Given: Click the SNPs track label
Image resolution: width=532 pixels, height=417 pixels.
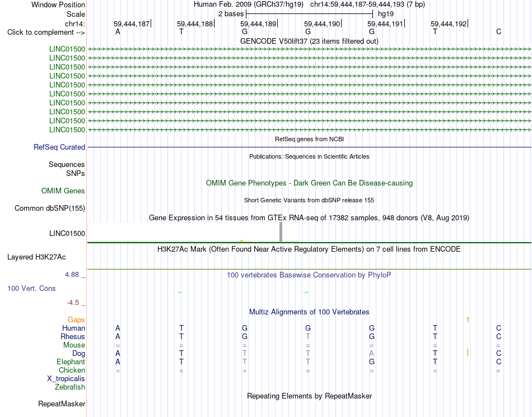Looking at the screenshot, I should pyautogui.click(x=76, y=173).
